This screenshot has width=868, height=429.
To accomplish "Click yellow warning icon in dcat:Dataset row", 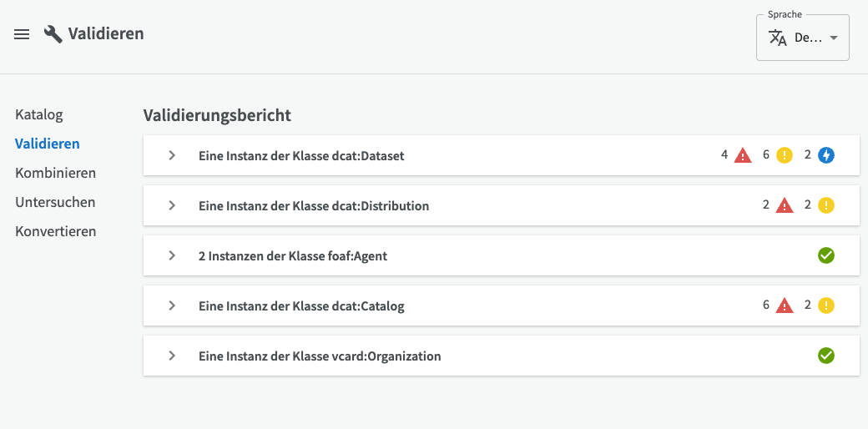I will click(x=785, y=155).
